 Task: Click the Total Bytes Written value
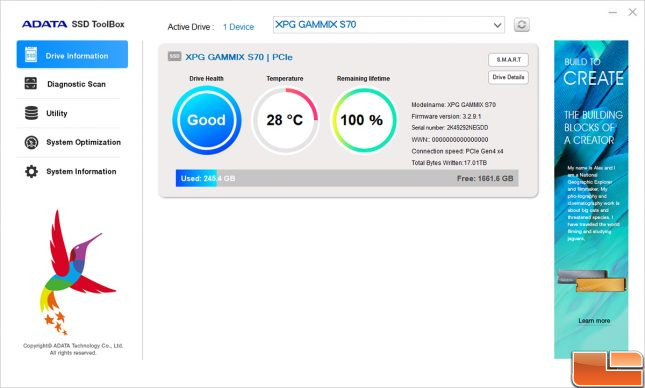click(x=475, y=163)
